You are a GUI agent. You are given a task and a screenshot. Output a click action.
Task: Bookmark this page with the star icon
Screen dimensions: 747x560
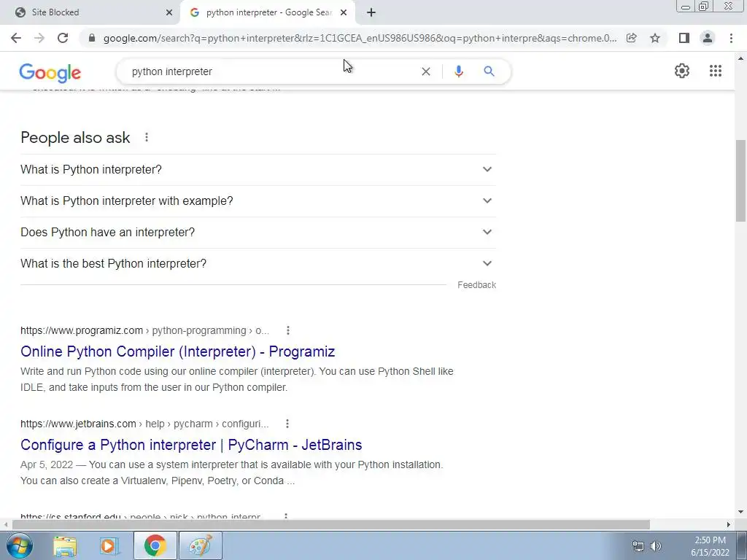655,38
